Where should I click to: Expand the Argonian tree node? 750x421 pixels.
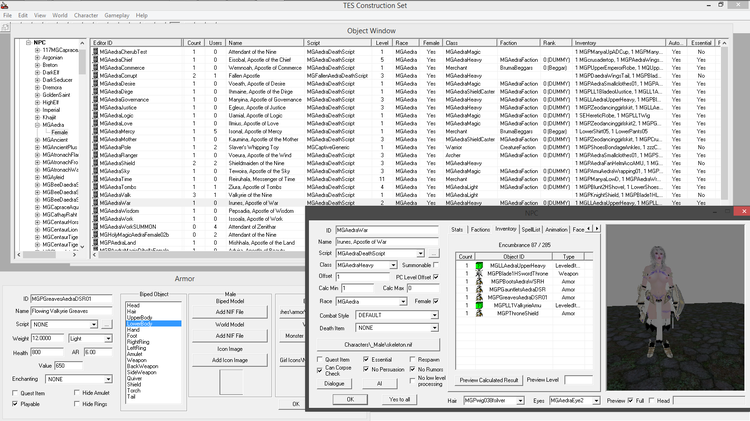coord(37,57)
